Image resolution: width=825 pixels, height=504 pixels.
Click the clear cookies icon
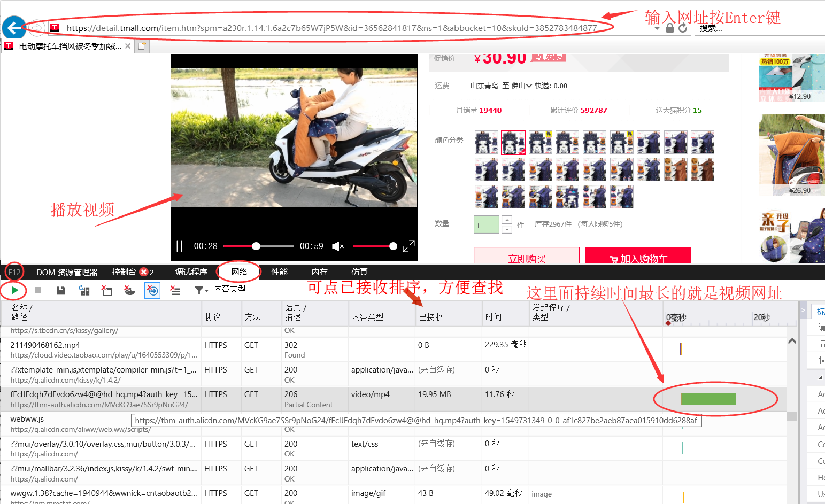click(129, 290)
